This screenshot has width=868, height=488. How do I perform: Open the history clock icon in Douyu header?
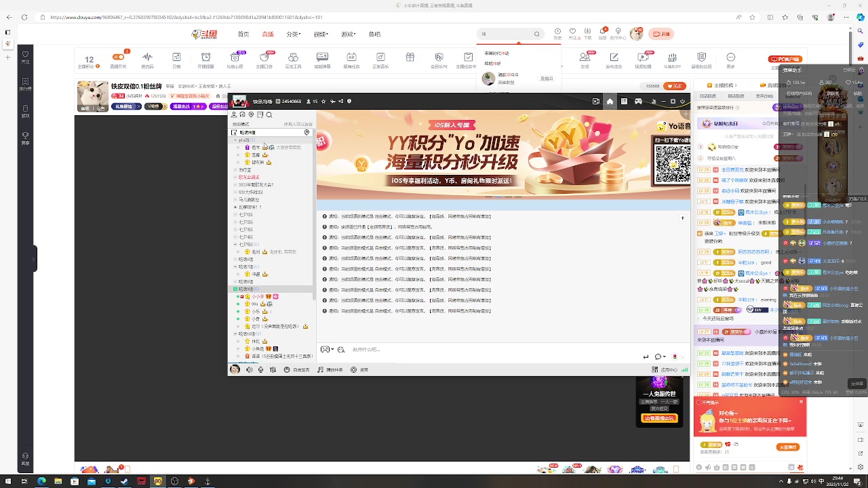click(x=557, y=32)
